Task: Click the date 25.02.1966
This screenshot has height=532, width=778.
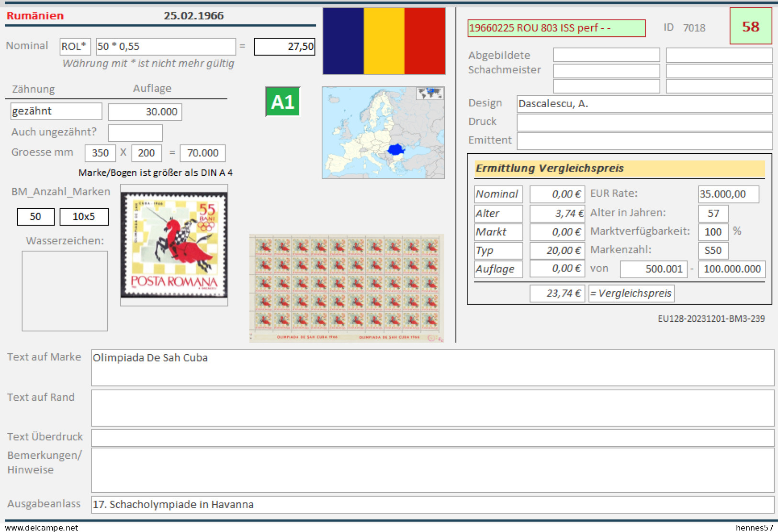Action: coord(194,16)
